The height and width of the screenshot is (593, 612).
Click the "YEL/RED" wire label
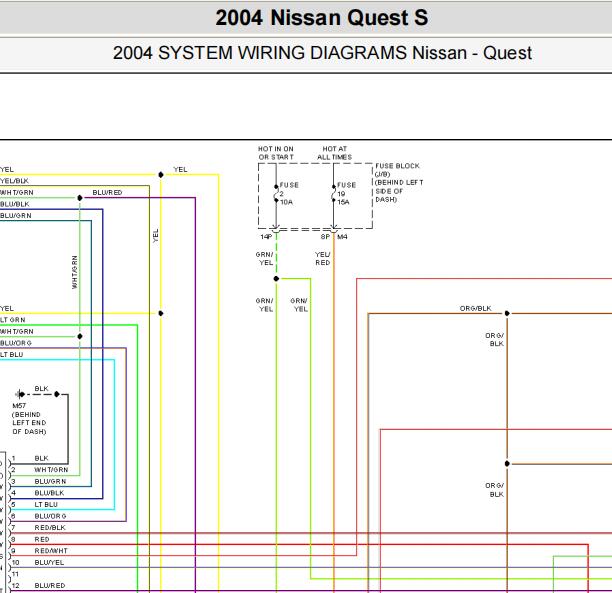click(x=322, y=258)
